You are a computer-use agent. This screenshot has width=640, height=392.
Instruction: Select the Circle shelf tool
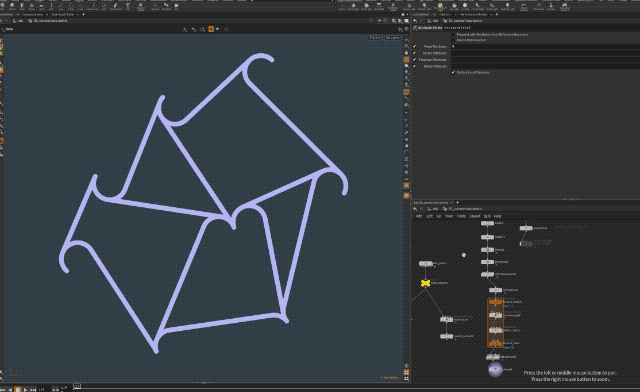(71, 6)
